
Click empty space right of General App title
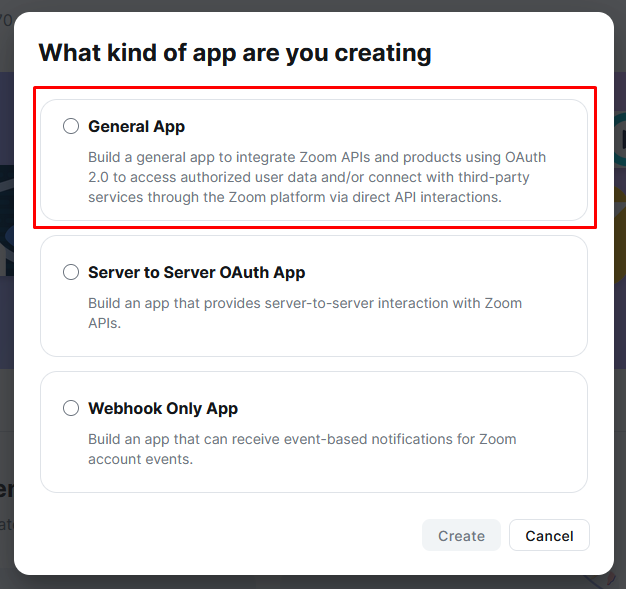point(400,126)
